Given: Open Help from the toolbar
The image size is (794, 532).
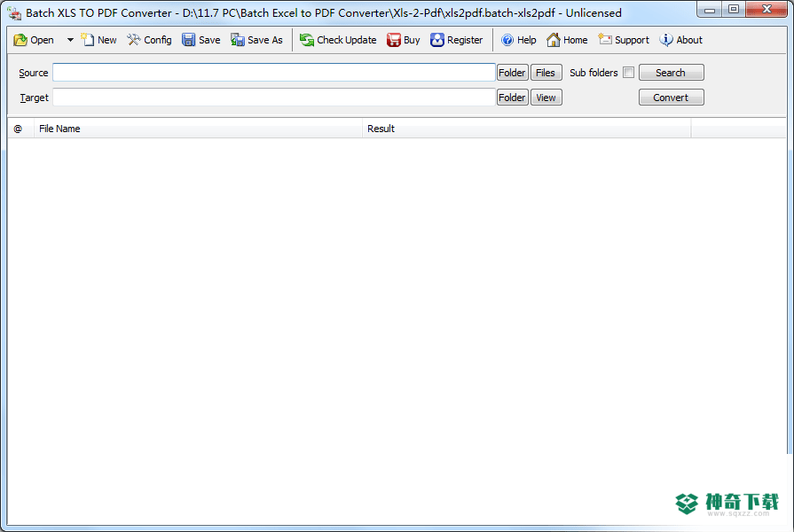Looking at the screenshot, I should pyautogui.click(x=518, y=40).
